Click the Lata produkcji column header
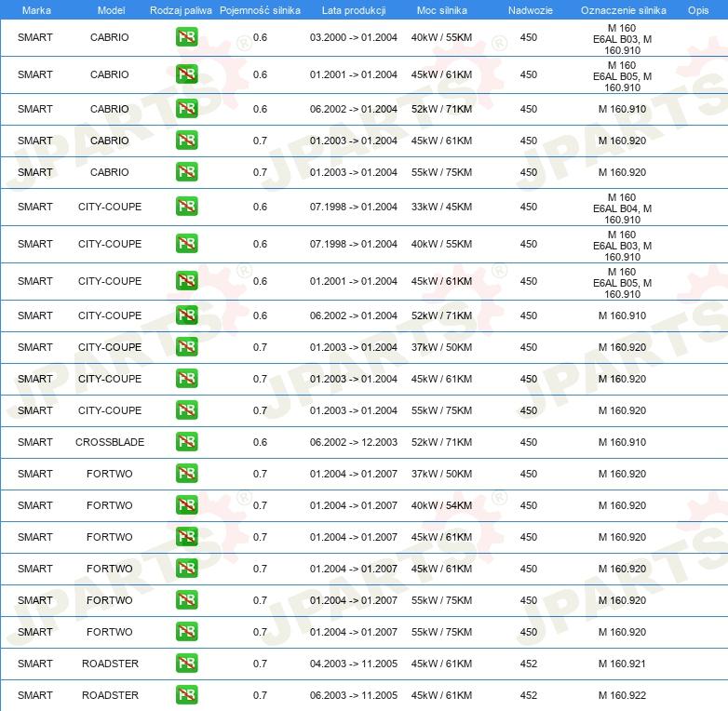This screenshot has width=728, height=711. coord(354,10)
